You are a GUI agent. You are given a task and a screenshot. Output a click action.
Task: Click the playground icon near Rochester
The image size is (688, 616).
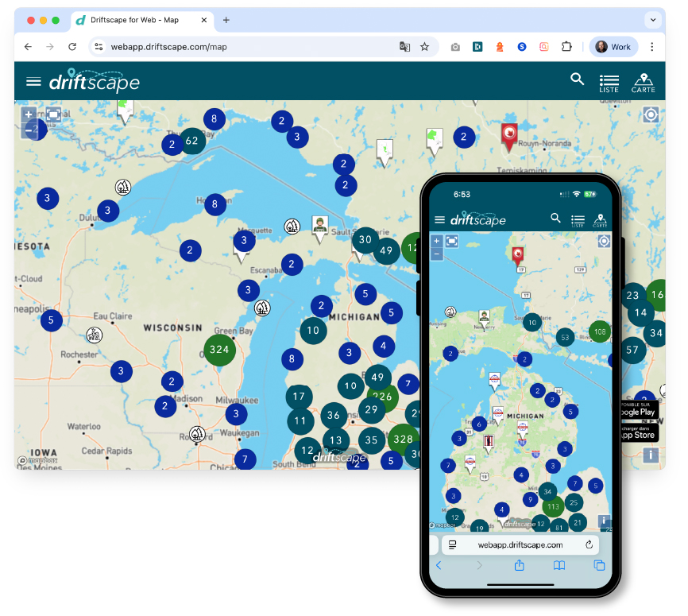pyautogui.click(x=94, y=335)
